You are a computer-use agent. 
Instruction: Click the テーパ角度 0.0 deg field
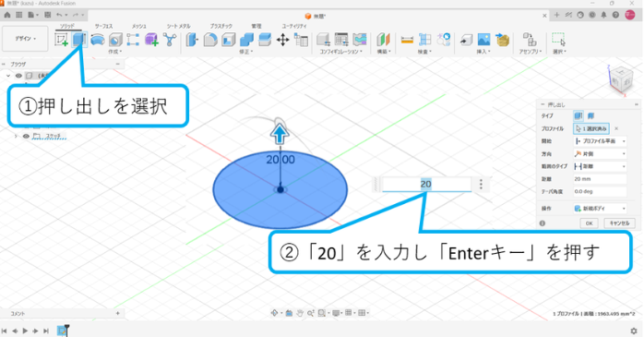point(600,191)
